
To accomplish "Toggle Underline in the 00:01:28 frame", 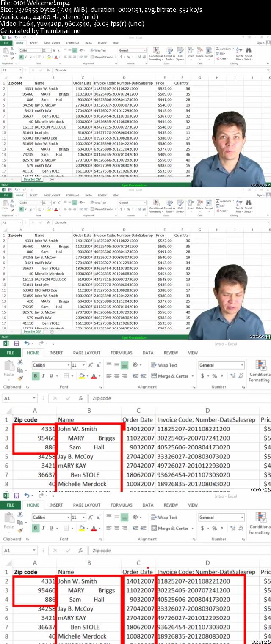I will click(51, 529).
